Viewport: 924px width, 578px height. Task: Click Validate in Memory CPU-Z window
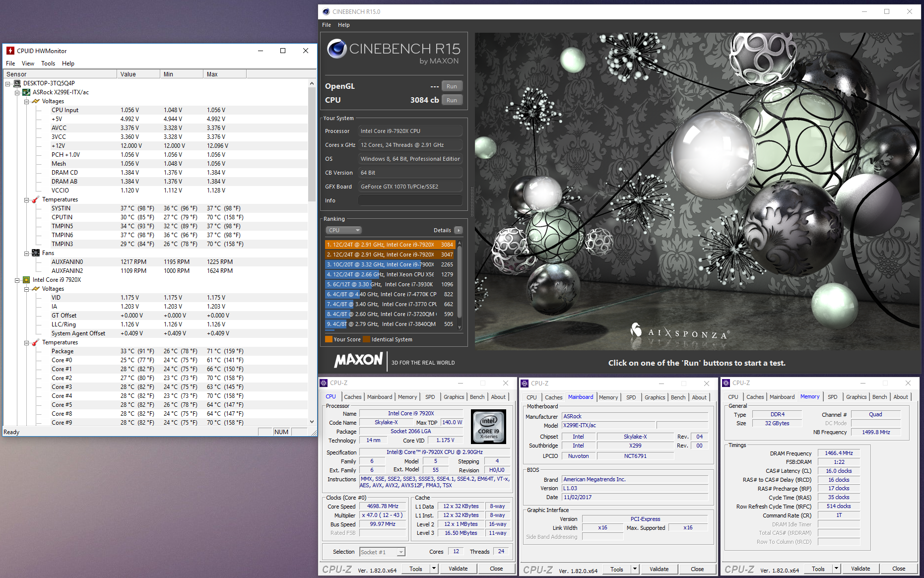point(860,569)
